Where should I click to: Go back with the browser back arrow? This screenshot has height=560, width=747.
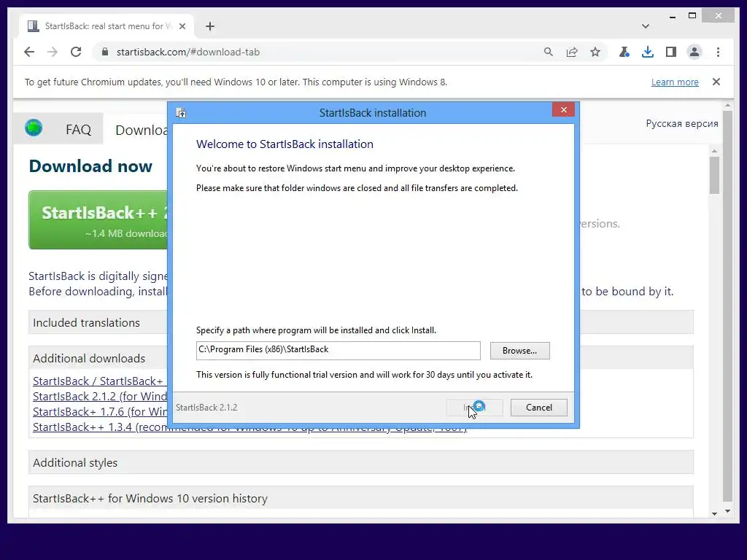(29, 52)
